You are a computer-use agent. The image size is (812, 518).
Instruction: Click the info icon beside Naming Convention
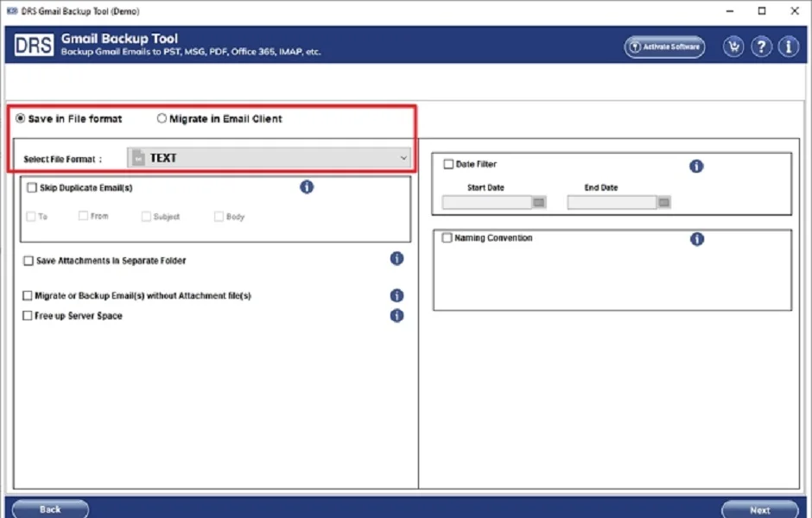click(x=696, y=239)
